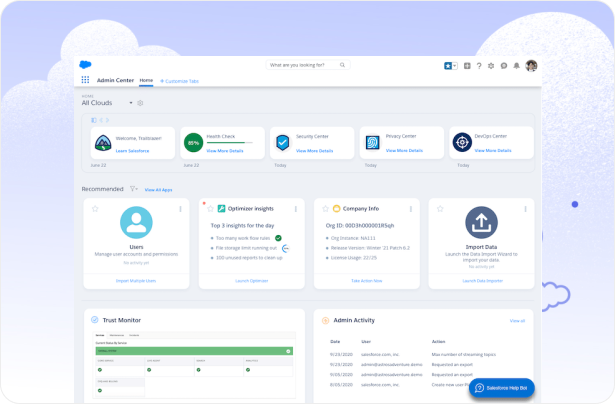
Task: Focus the 'What are you looking for?' search box
Action: pyautogui.click(x=308, y=65)
